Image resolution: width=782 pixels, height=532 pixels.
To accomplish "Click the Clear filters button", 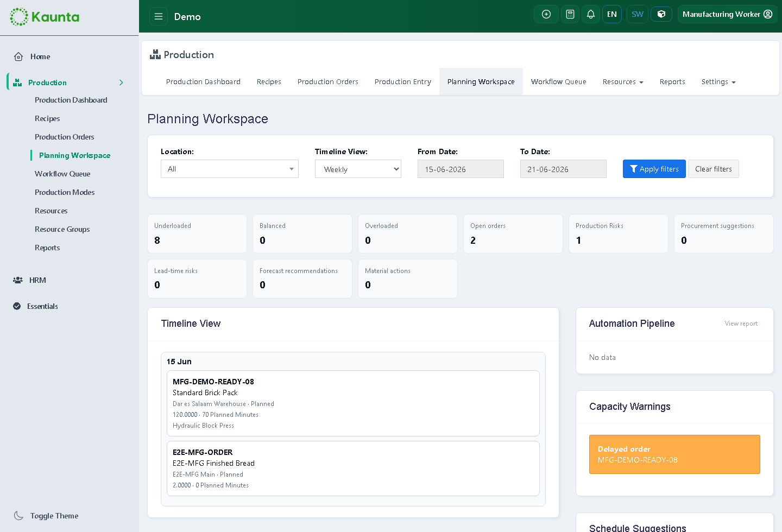I will [x=714, y=169].
